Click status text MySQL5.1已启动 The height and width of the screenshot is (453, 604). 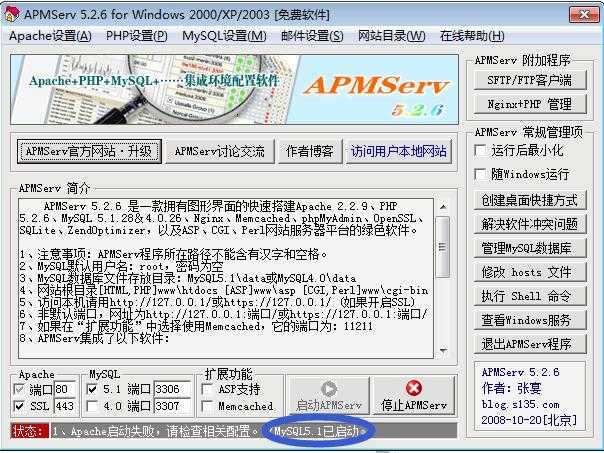318,431
